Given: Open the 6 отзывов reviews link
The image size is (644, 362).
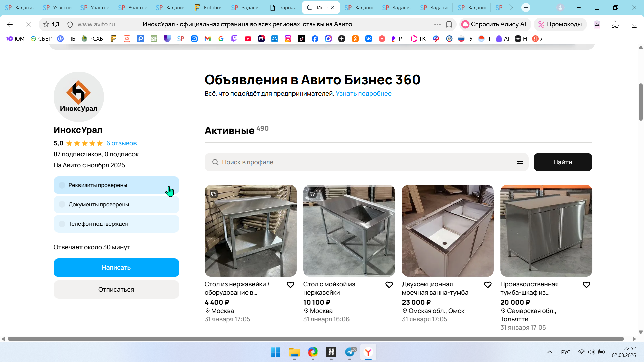Looking at the screenshot, I should (121, 143).
